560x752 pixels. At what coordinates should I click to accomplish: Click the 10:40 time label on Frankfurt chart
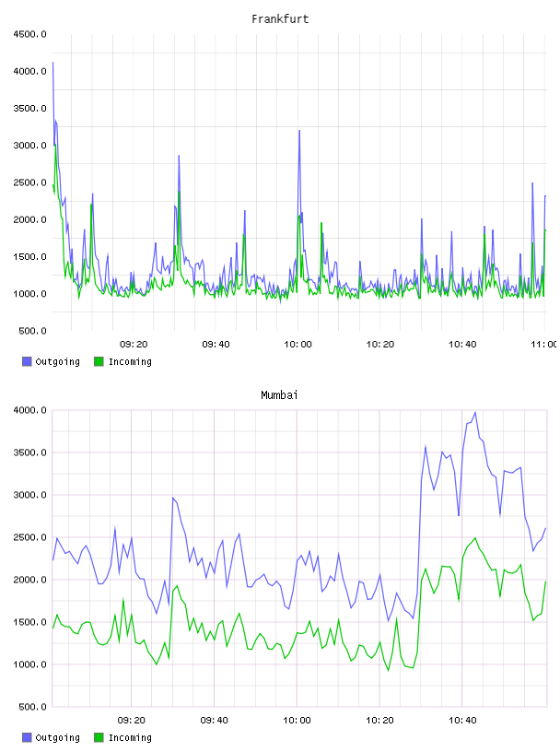pos(462,345)
